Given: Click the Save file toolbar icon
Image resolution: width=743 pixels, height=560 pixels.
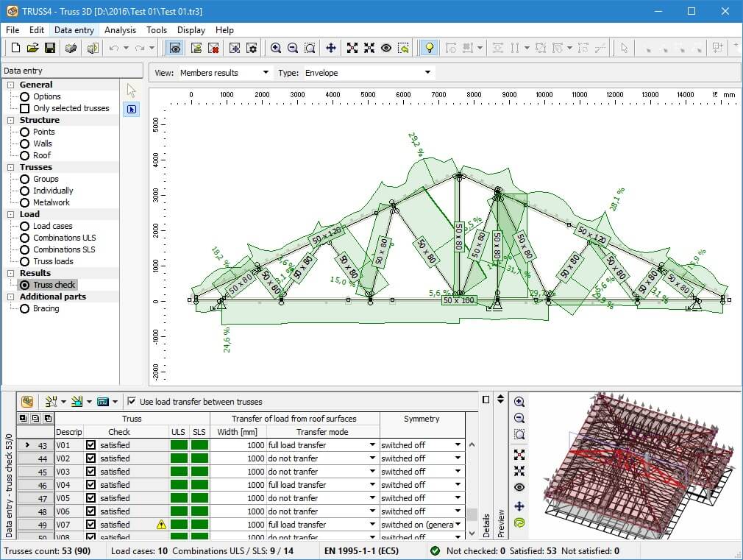Looking at the screenshot, I should pos(50,48).
